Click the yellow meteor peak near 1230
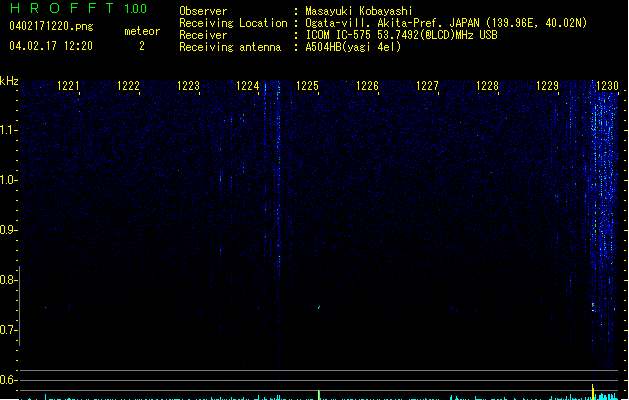The image size is (629, 400). [x=593, y=392]
